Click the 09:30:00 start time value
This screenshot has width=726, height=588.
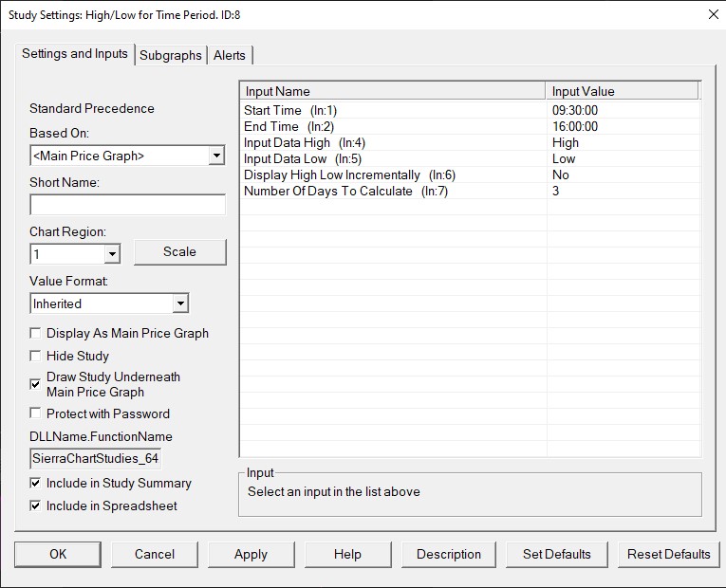[575, 110]
